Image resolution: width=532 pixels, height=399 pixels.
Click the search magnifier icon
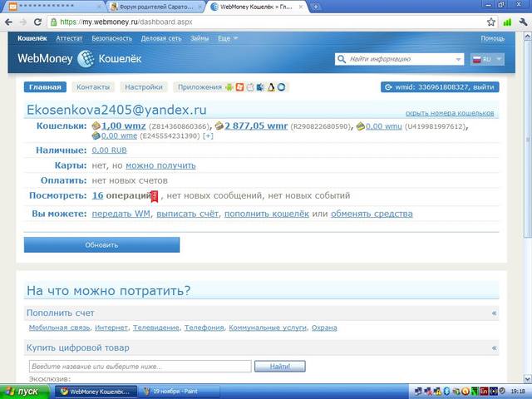pyautogui.click(x=342, y=59)
